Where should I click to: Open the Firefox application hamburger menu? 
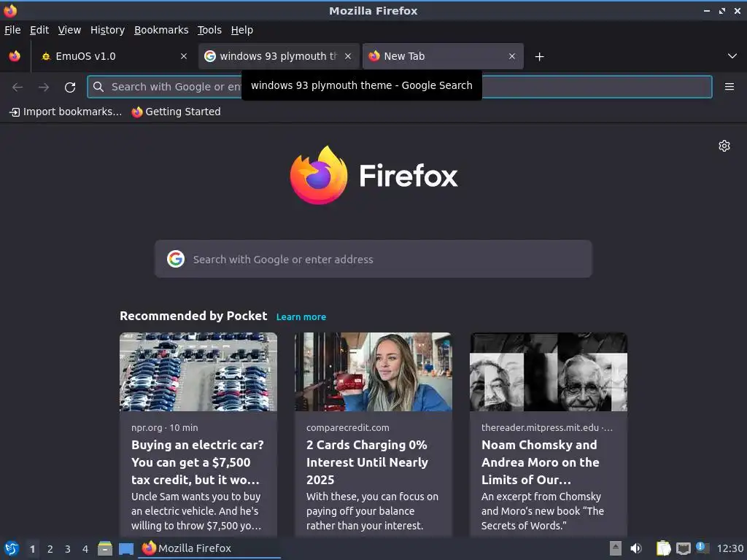(729, 87)
